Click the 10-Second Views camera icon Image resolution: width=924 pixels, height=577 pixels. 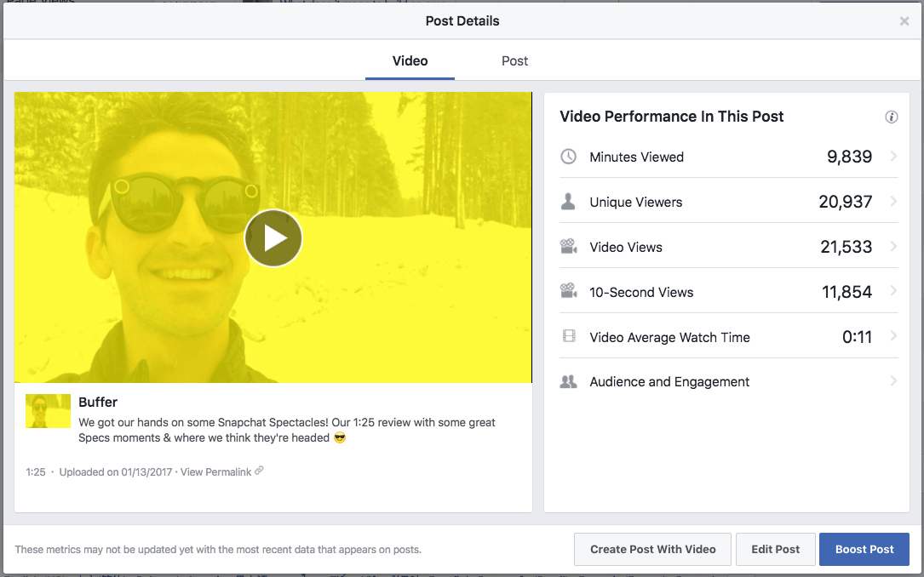(569, 292)
